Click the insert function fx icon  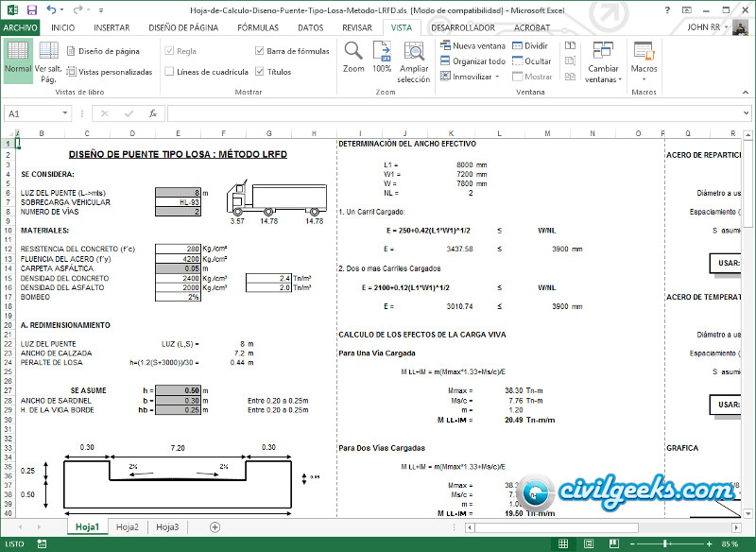(152, 113)
